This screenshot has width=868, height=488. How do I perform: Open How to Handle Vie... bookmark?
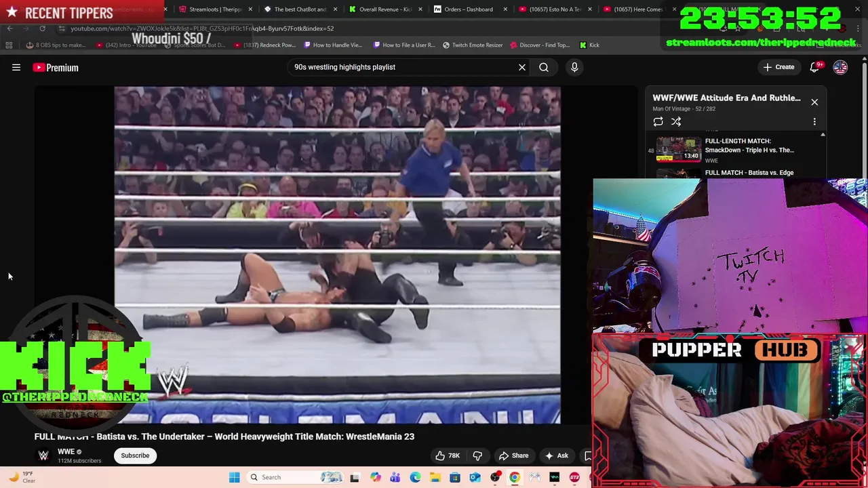click(333, 45)
